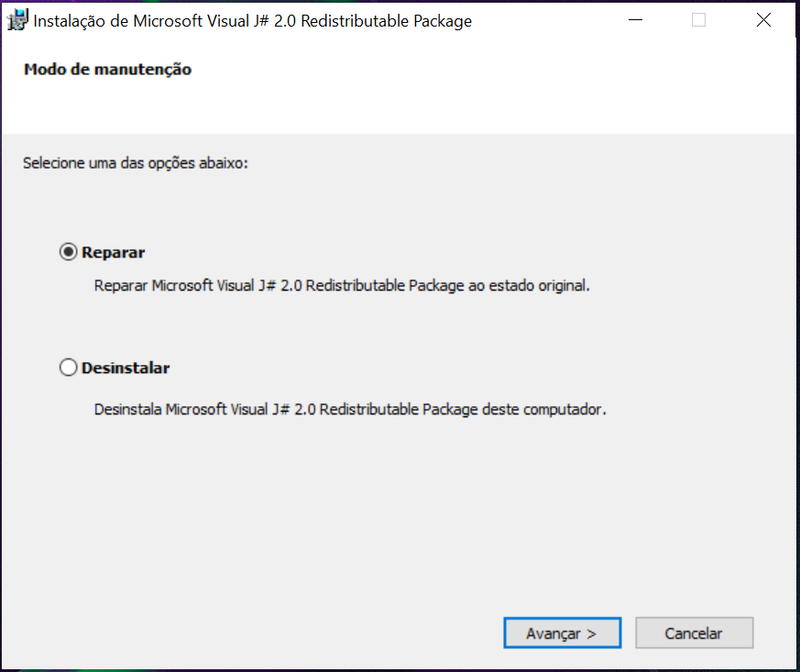Screen dimensions: 800x672
Task: Click the bold Reparar label text
Action: pyautogui.click(x=113, y=252)
